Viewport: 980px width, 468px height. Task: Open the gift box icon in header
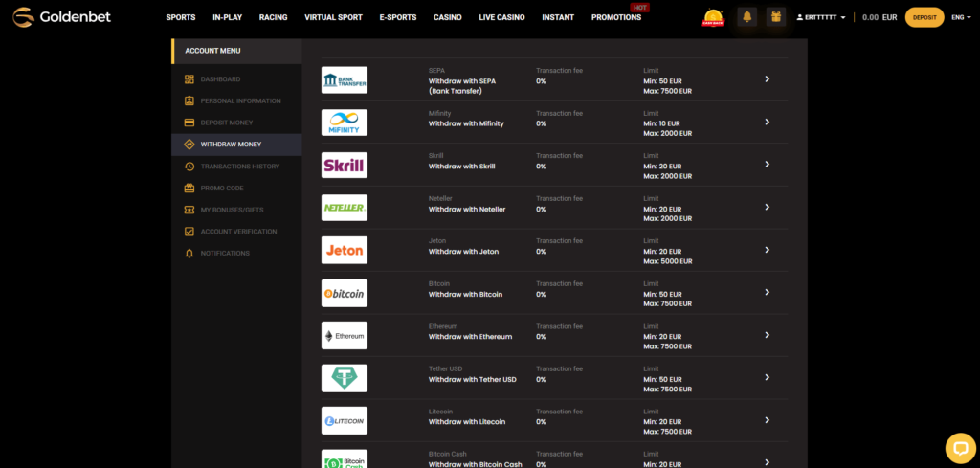click(775, 17)
